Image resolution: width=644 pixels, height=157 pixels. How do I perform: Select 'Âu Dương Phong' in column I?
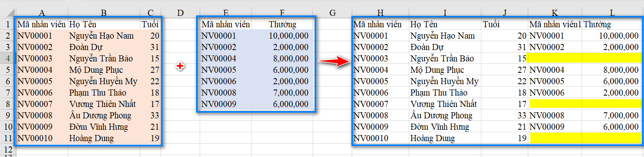441,116
